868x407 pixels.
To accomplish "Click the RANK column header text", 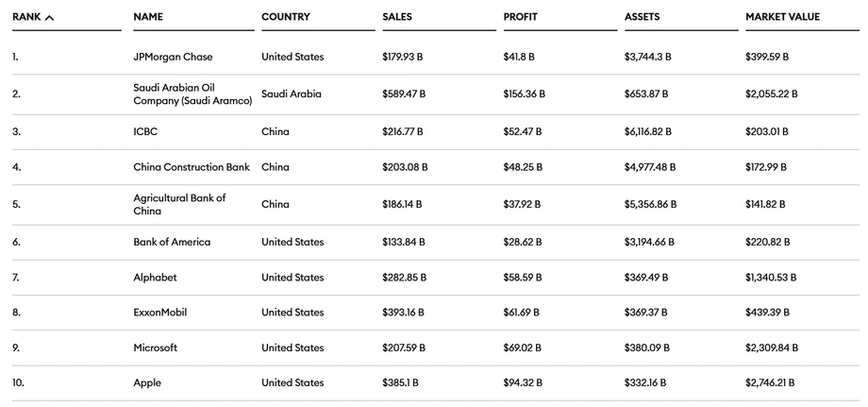I will [x=26, y=17].
